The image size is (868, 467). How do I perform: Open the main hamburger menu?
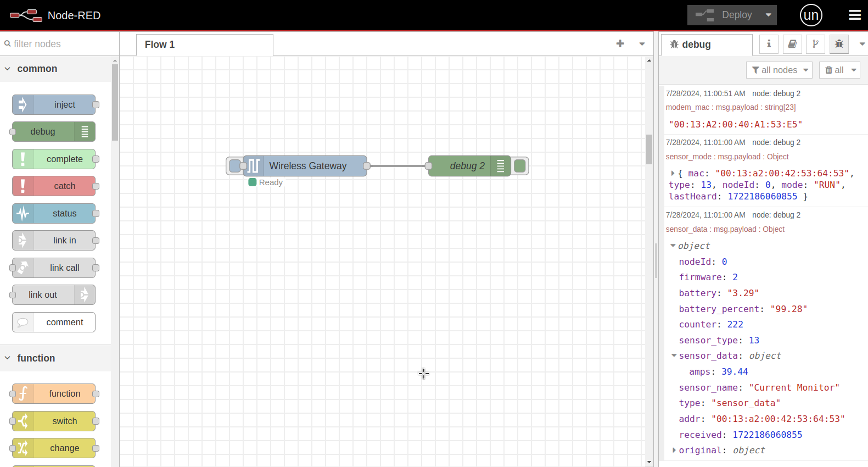(x=855, y=15)
